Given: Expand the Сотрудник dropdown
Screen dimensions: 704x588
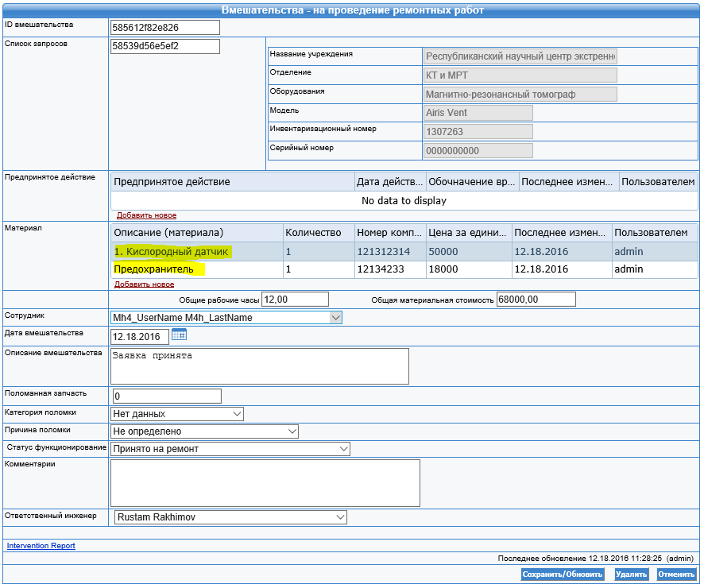Looking at the screenshot, I should tap(226, 318).
